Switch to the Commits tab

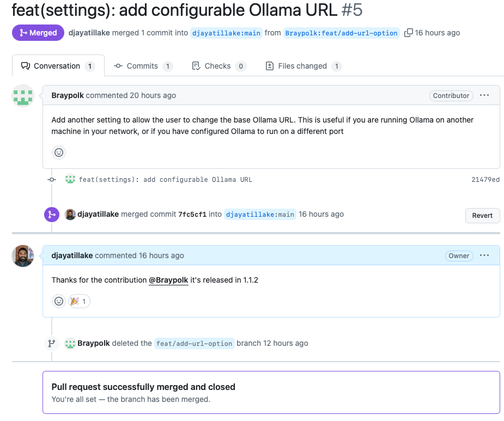click(143, 66)
